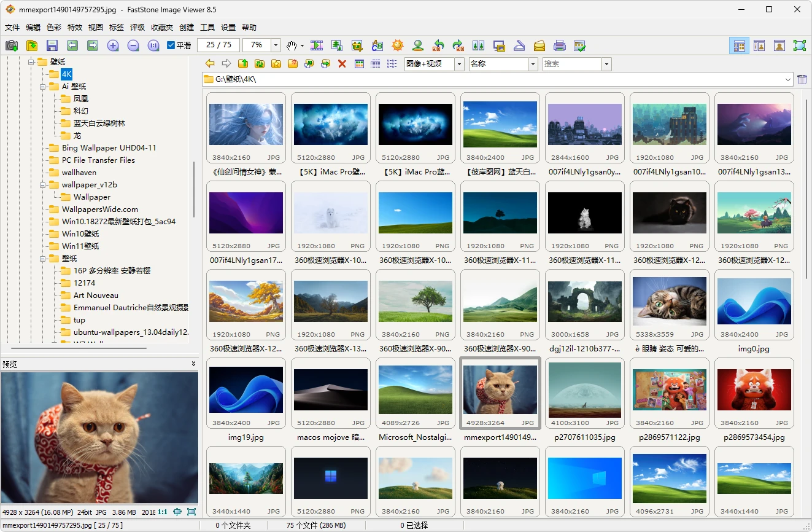Click the search input field
The image size is (812, 532).
tap(572, 64)
